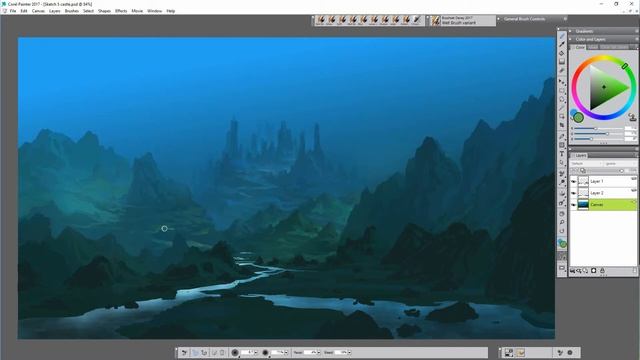Screen dimensions: 640x360
Task: Select the Magic Wand tool
Action: click(x=562, y=108)
